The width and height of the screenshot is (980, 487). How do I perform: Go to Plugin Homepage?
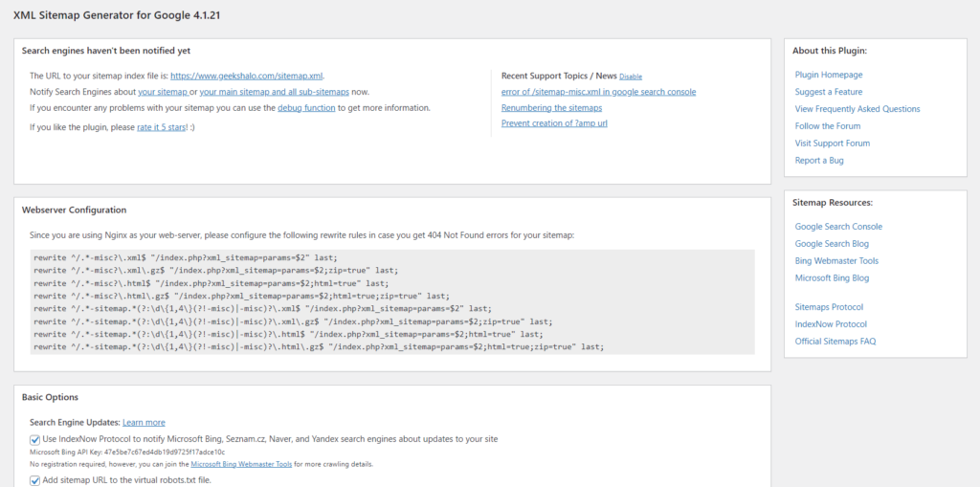point(828,75)
